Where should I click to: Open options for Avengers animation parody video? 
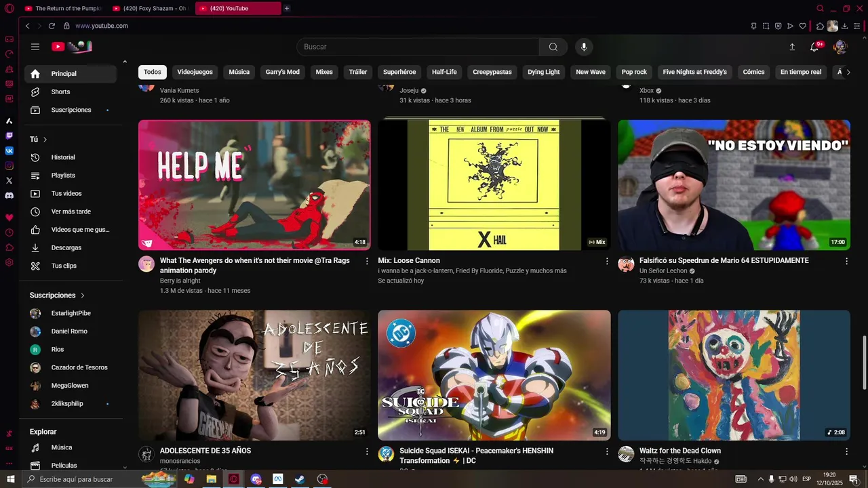(x=367, y=261)
